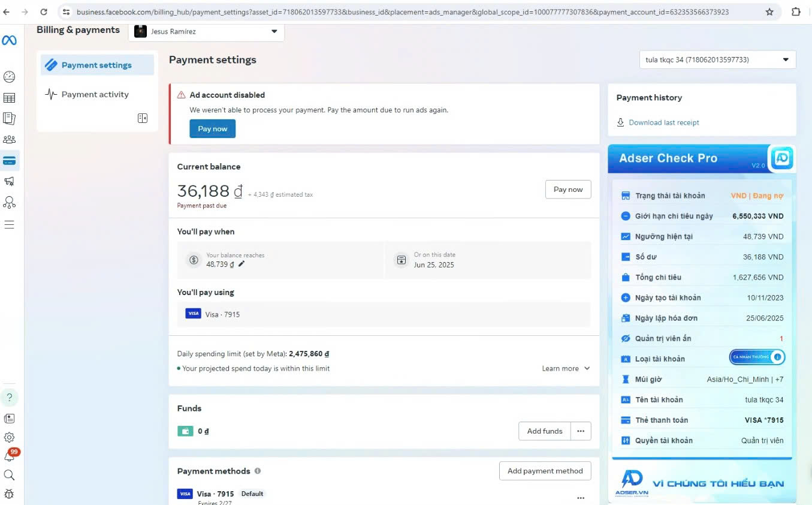Click the download icon beside Download last receipt
The width and height of the screenshot is (812, 505).
620,122
